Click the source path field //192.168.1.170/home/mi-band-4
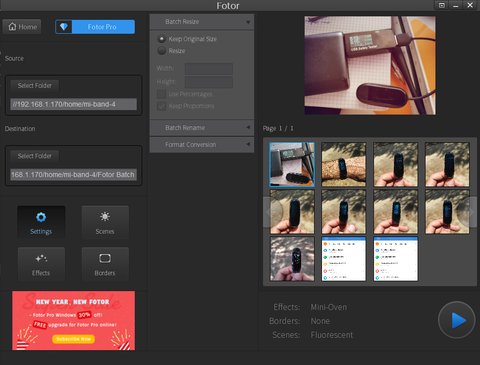Screen dimensions: 480x365 click(73, 104)
